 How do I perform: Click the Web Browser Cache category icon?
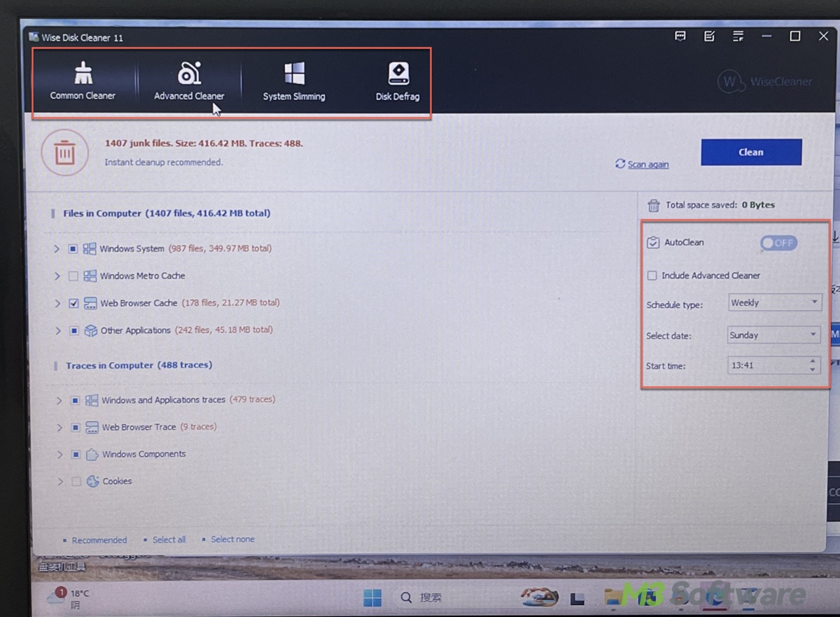(90, 303)
